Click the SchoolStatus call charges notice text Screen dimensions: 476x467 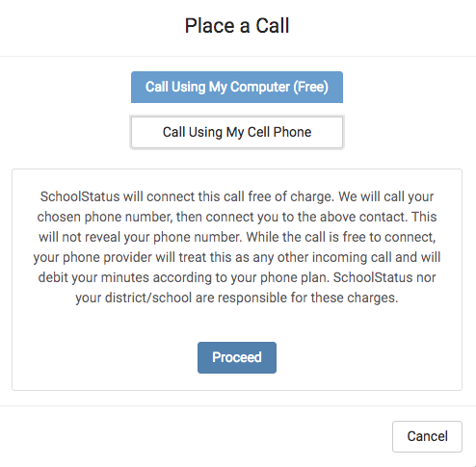click(237, 247)
